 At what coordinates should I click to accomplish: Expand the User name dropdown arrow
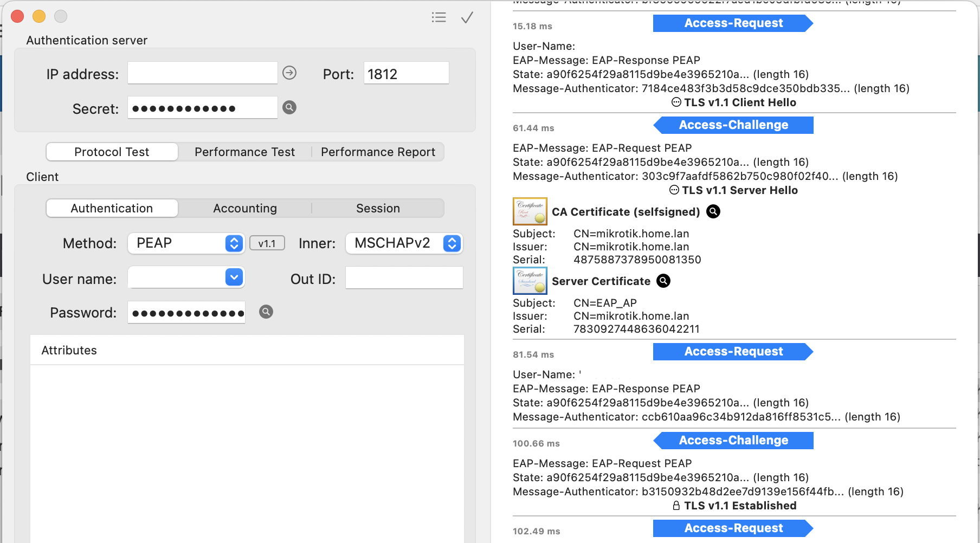pyautogui.click(x=234, y=277)
